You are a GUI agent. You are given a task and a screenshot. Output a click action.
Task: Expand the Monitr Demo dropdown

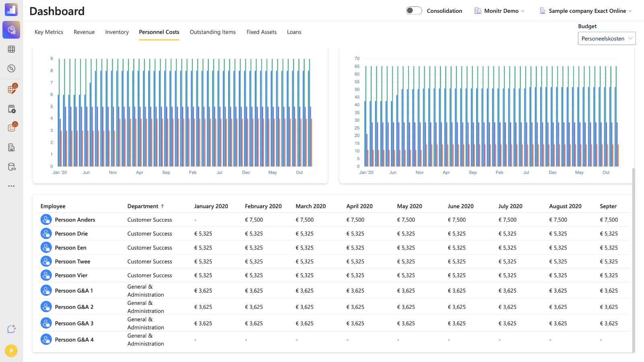tap(500, 11)
